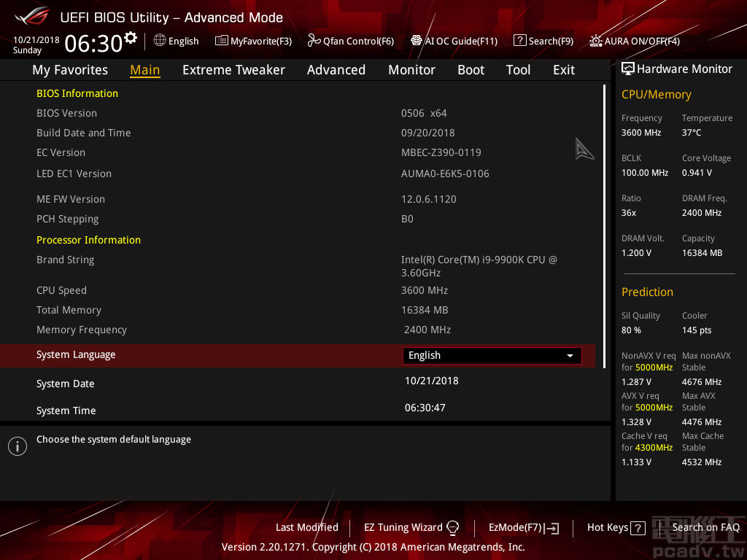
Task: Open the Exit tab
Action: coord(564,70)
